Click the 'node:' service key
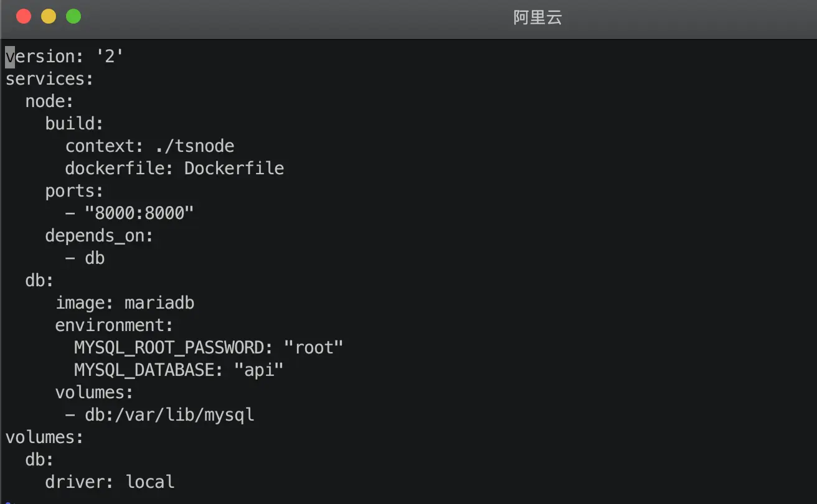The height and width of the screenshot is (504, 817). tap(49, 101)
